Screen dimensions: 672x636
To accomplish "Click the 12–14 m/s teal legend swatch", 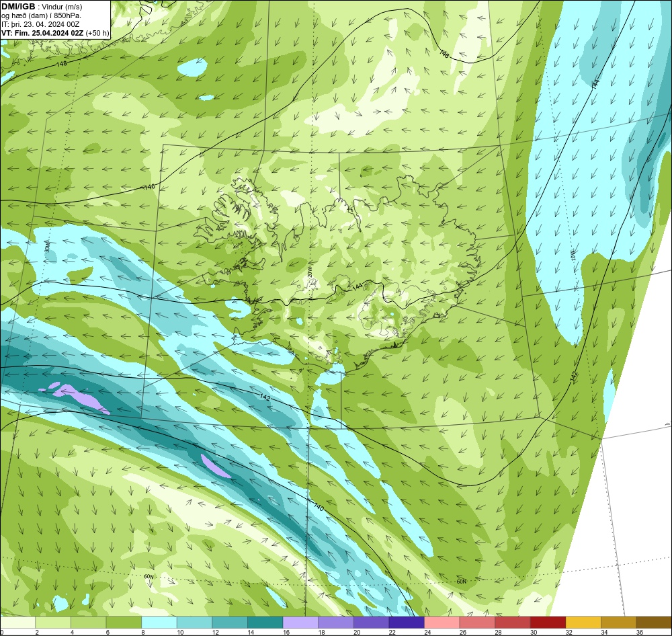I will point(230,623).
